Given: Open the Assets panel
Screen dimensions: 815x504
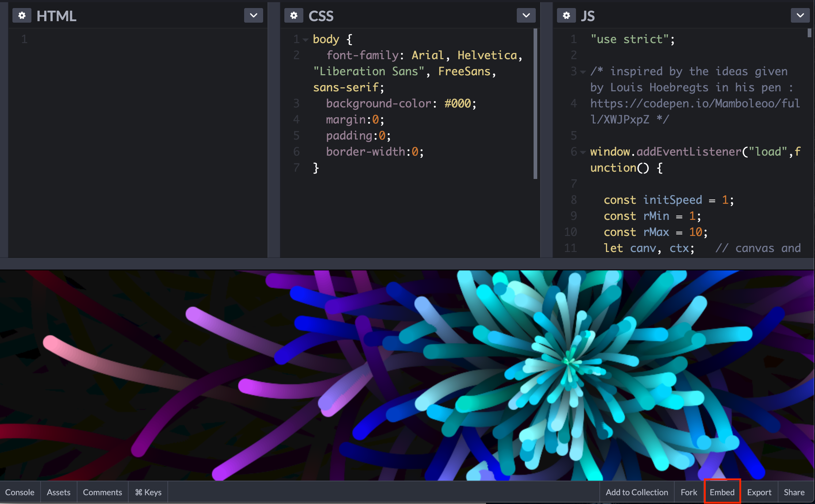Looking at the screenshot, I should click(x=58, y=492).
